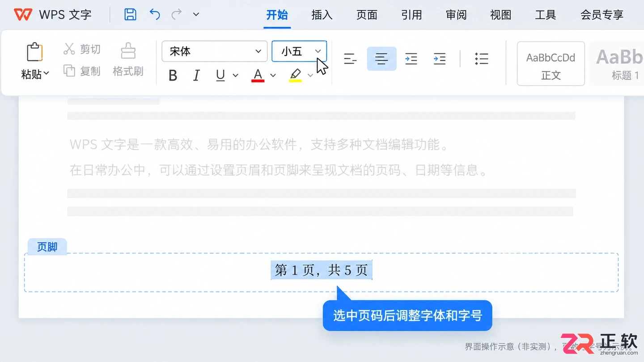
Task: Click paragraph starting 在日常办公中
Action: [x=279, y=170]
